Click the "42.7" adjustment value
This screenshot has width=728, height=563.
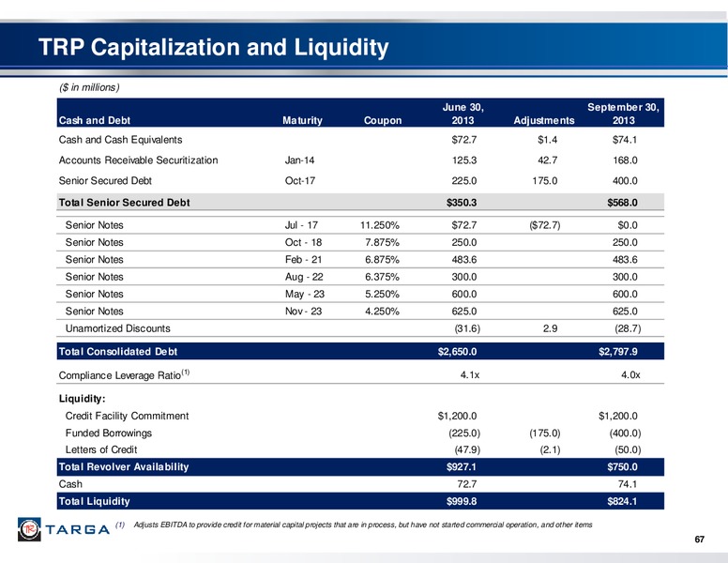coord(547,160)
